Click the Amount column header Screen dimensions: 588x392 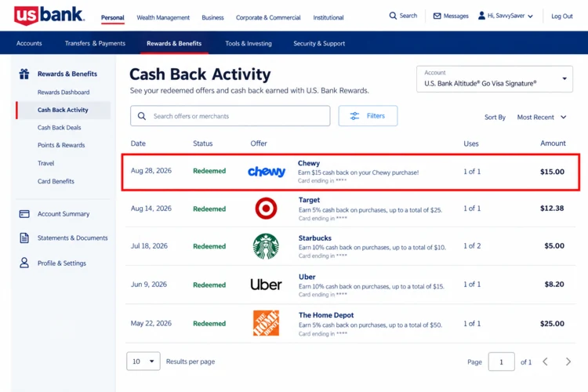(553, 143)
